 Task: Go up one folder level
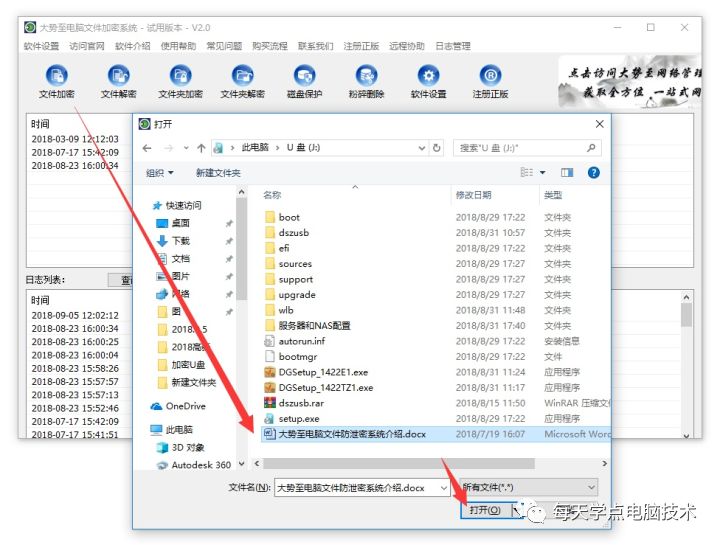pos(201,148)
